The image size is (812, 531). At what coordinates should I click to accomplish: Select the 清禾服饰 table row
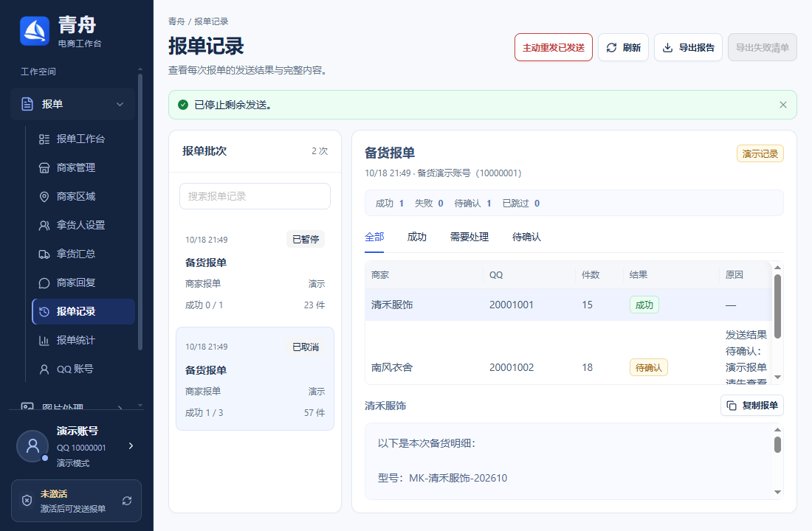click(x=568, y=305)
